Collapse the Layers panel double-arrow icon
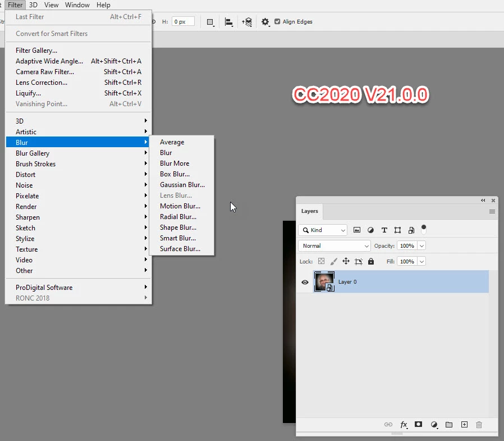Screen dimensions: 504x441 (483, 201)
